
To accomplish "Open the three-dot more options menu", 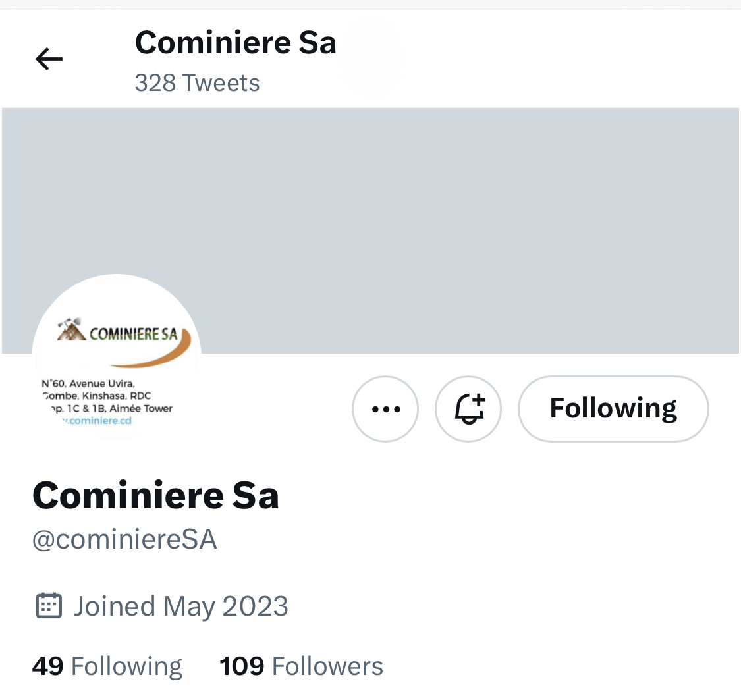I will click(x=385, y=408).
